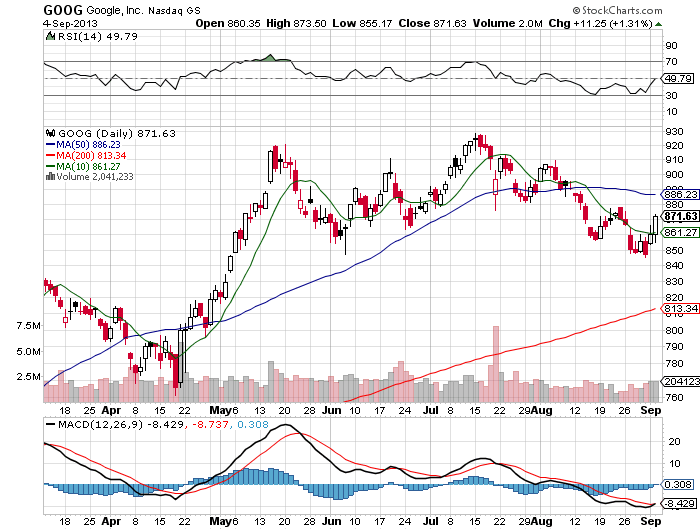Click the green MA(10) legend swatch
This screenshot has height=530, width=700.
pos(50,166)
